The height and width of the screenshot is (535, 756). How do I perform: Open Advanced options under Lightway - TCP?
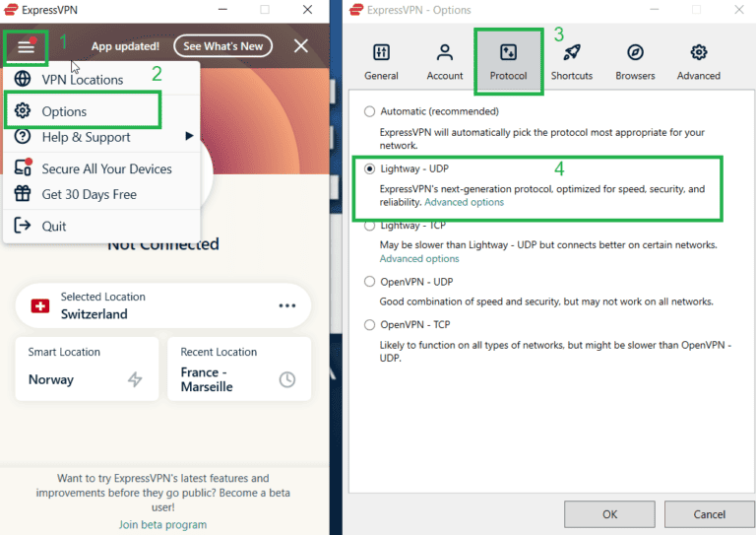[419, 258]
